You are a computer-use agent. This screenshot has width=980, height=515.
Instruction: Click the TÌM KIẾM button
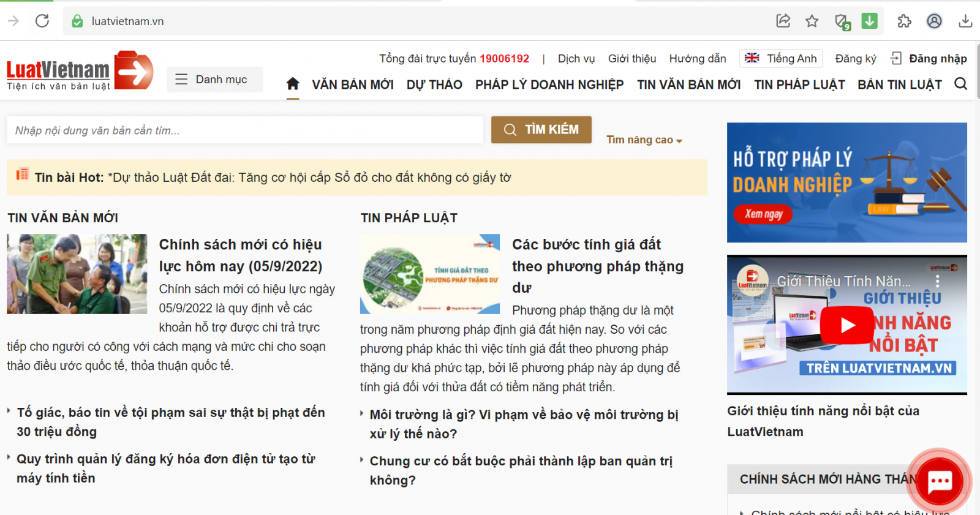point(541,130)
